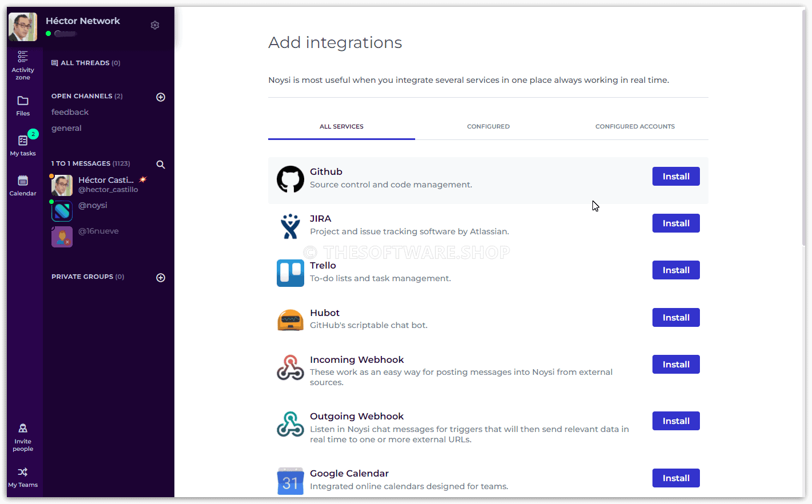The image size is (812, 504).
Task: Switch to the Configured tab
Action: coord(488,127)
